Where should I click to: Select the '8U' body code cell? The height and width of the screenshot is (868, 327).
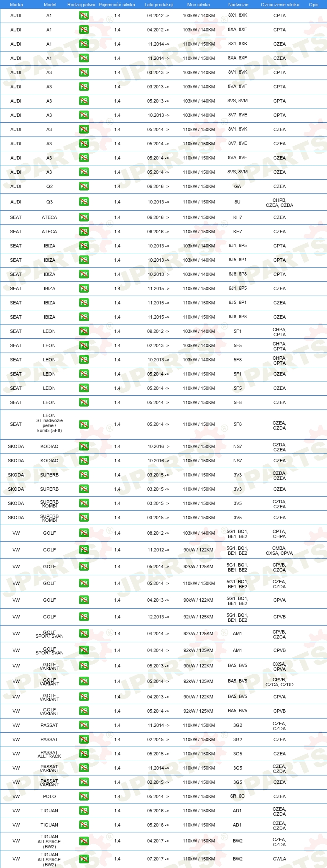[x=238, y=202]
